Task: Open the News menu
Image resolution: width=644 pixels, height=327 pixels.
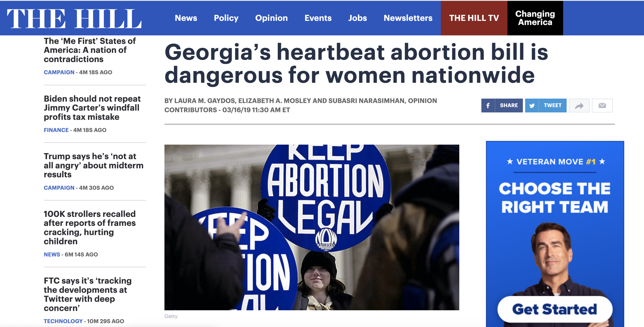Action: (186, 18)
